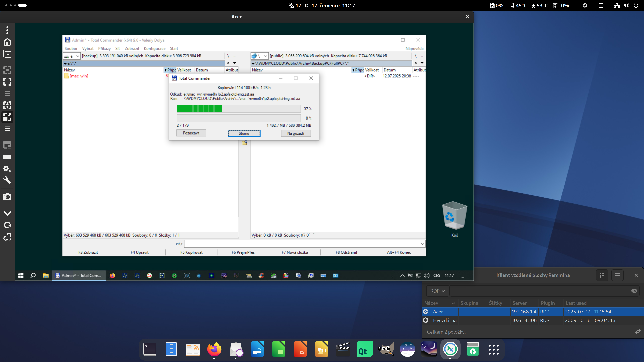This screenshot has width=644, height=362.
Task: Click the Koš recycle bin desktop icon
Action: coord(454,219)
